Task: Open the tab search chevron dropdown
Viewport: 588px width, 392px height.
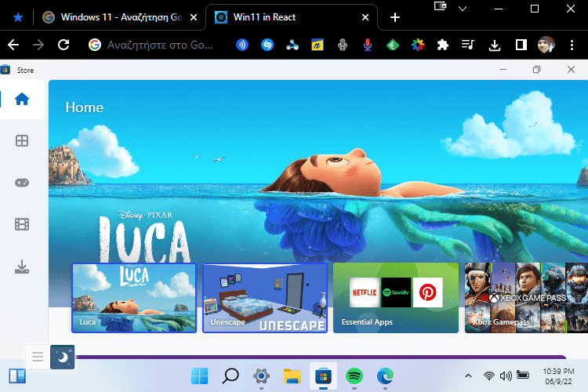Action: click(x=463, y=9)
